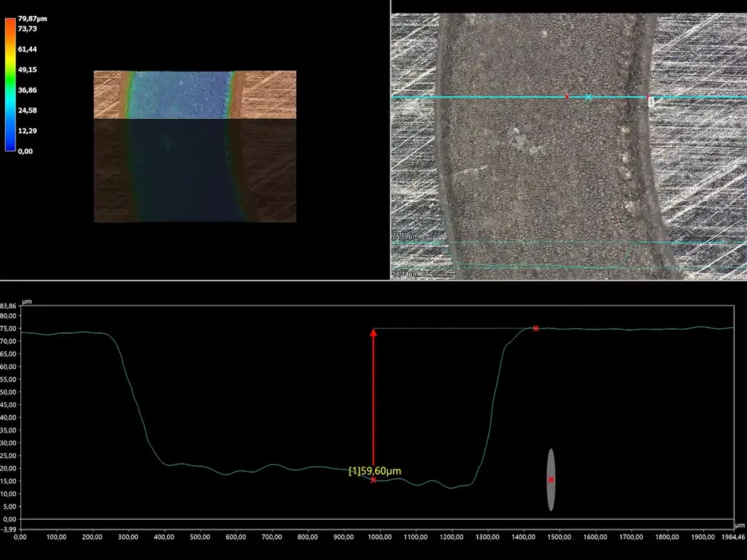Click the 1000,00 tick on the x-axis

click(x=379, y=536)
